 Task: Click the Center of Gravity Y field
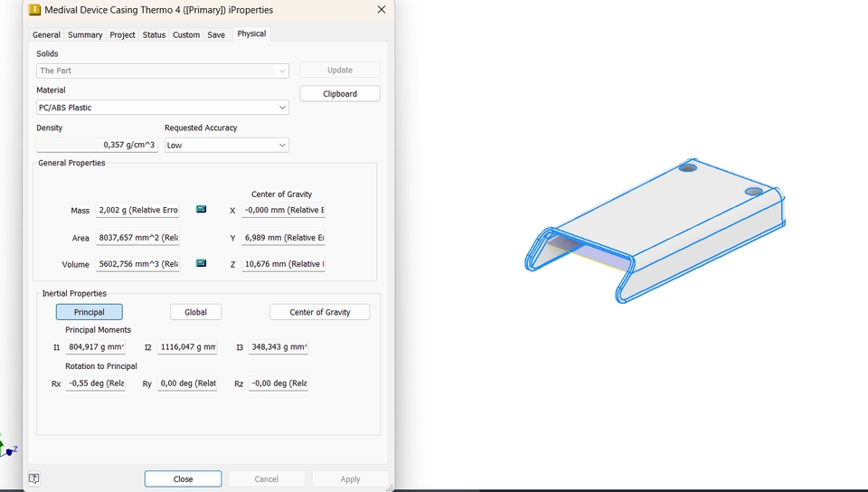pyautogui.click(x=283, y=238)
